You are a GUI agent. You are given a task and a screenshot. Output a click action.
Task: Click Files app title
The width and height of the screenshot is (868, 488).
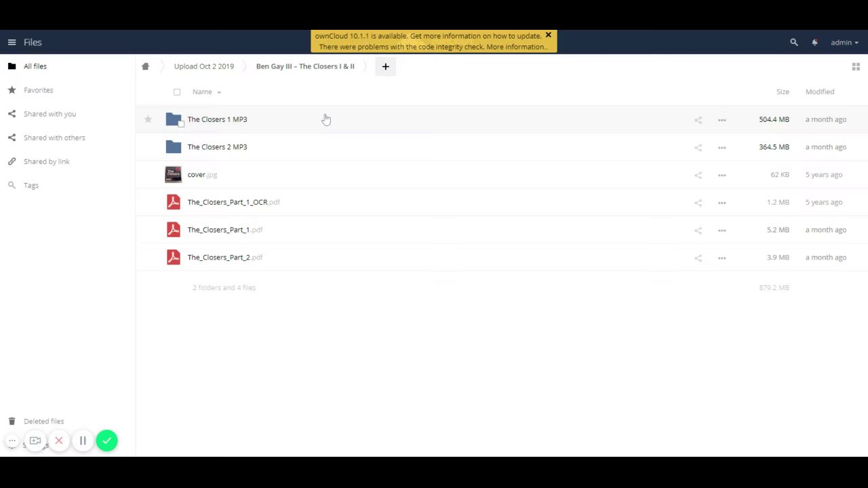(33, 42)
